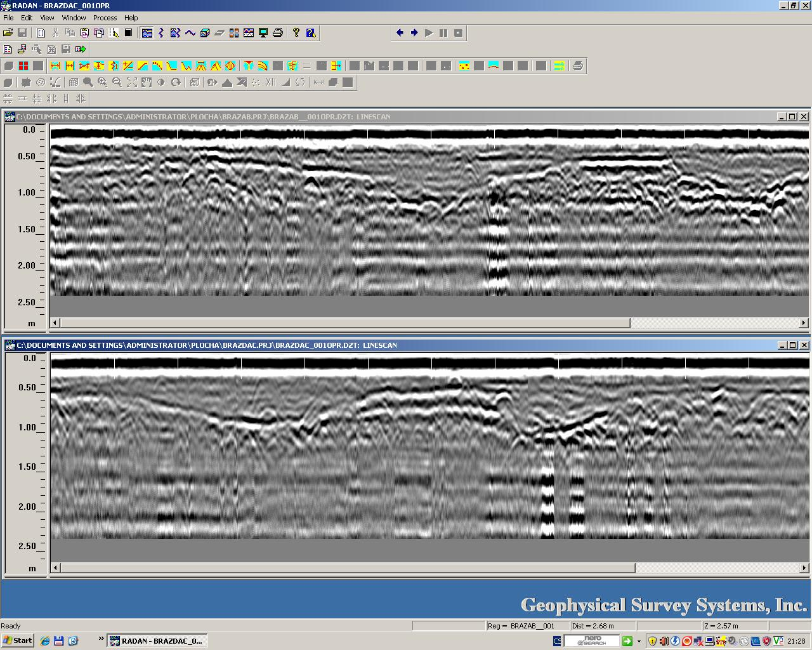Click the Cut scissors icon
Screen dimensions: 812x650
click(55, 33)
